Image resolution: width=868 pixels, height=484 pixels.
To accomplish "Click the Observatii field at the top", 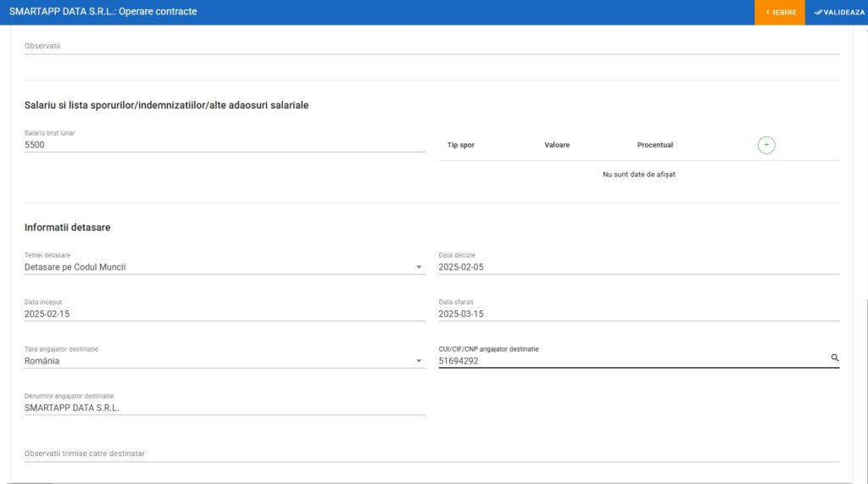I will click(431, 46).
